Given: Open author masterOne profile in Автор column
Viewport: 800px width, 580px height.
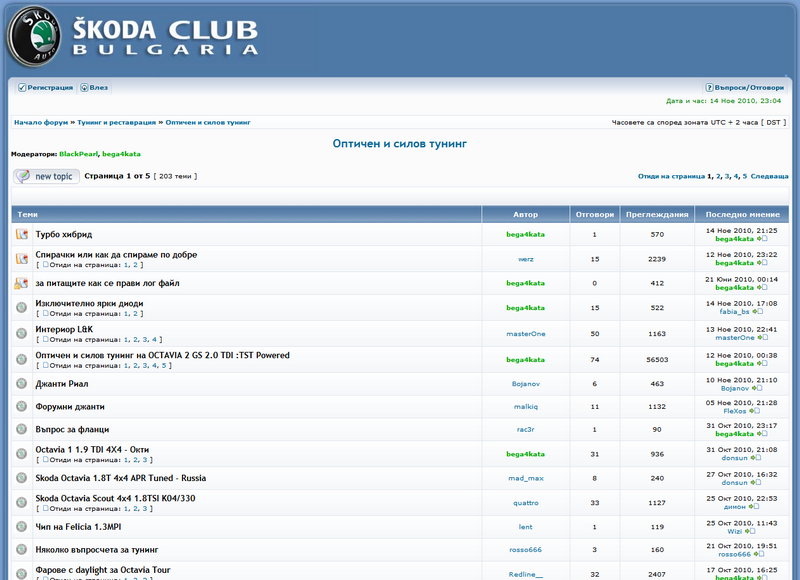Looking at the screenshot, I should (x=526, y=334).
